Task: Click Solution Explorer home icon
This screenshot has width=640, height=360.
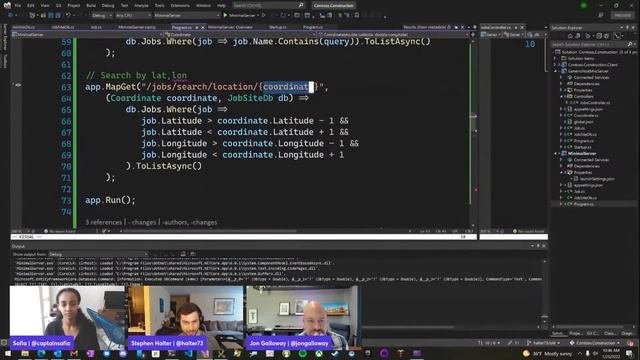Action: point(570,36)
